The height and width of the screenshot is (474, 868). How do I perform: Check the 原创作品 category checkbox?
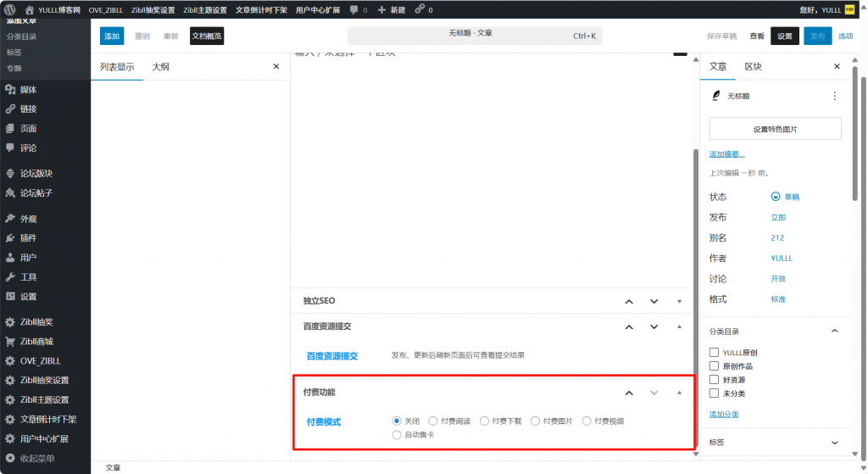tap(714, 366)
